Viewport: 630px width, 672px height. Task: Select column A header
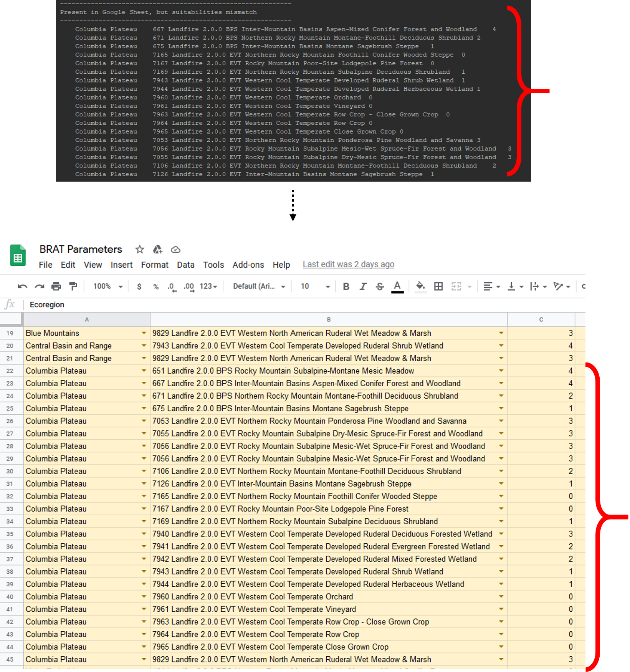[x=87, y=319]
